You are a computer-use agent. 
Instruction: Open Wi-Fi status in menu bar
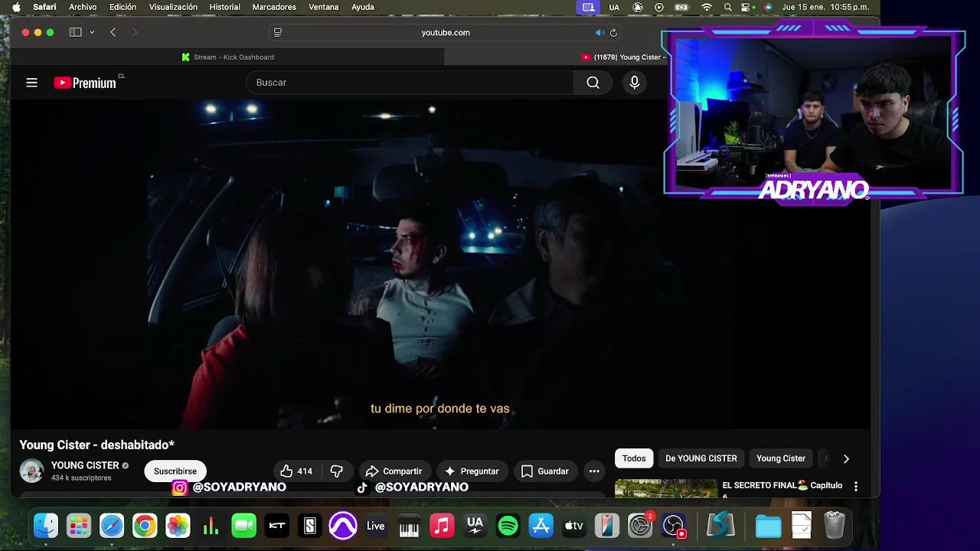(x=707, y=7)
